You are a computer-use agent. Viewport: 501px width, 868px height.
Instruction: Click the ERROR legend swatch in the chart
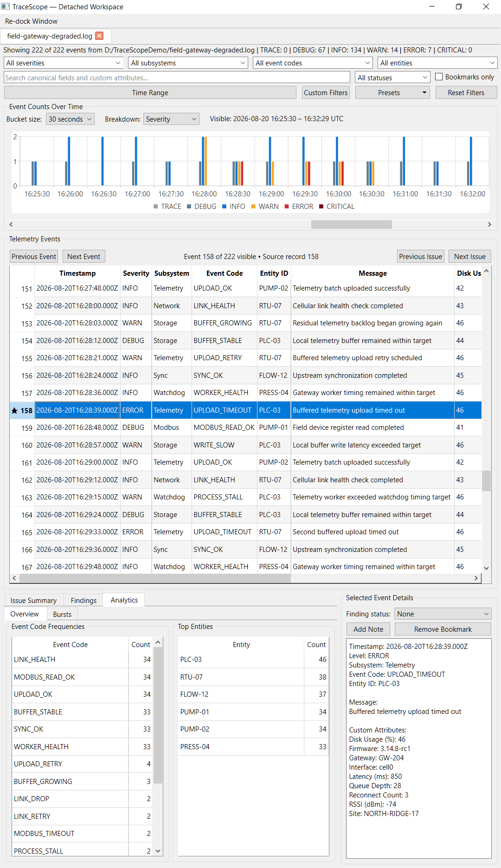[x=287, y=207]
